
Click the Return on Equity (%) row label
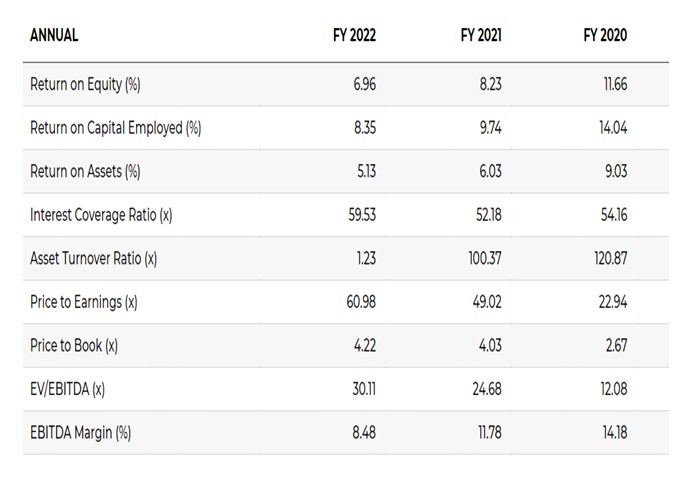(85, 85)
